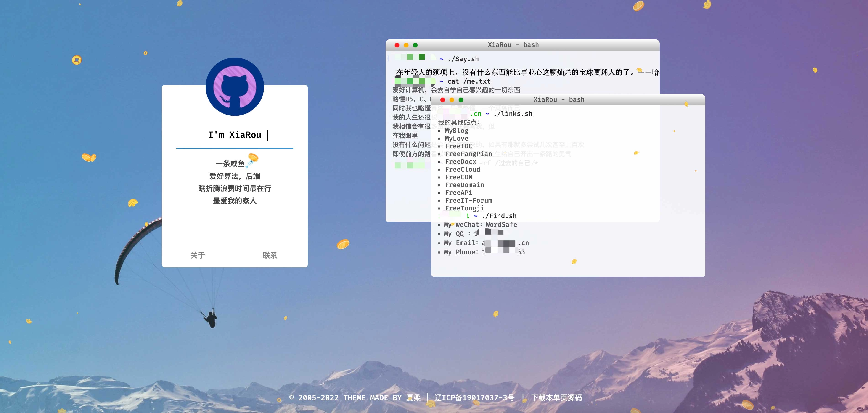868x413 pixels.
Task: Open the 关于 tab on profile card
Action: pyautogui.click(x=198, y=255)
